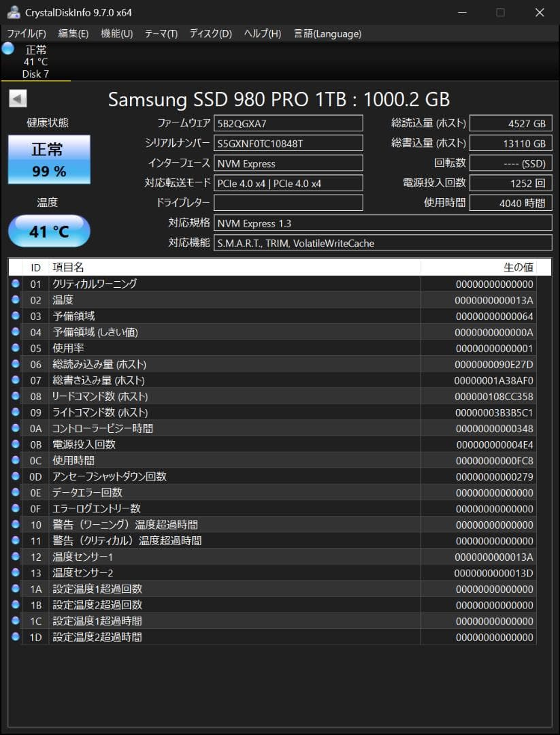Click status orb for ID 02 温度 row

click(16, 299)
